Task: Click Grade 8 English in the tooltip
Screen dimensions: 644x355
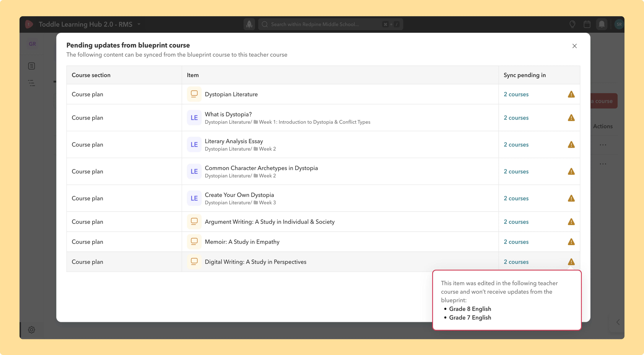Action: 470,309
